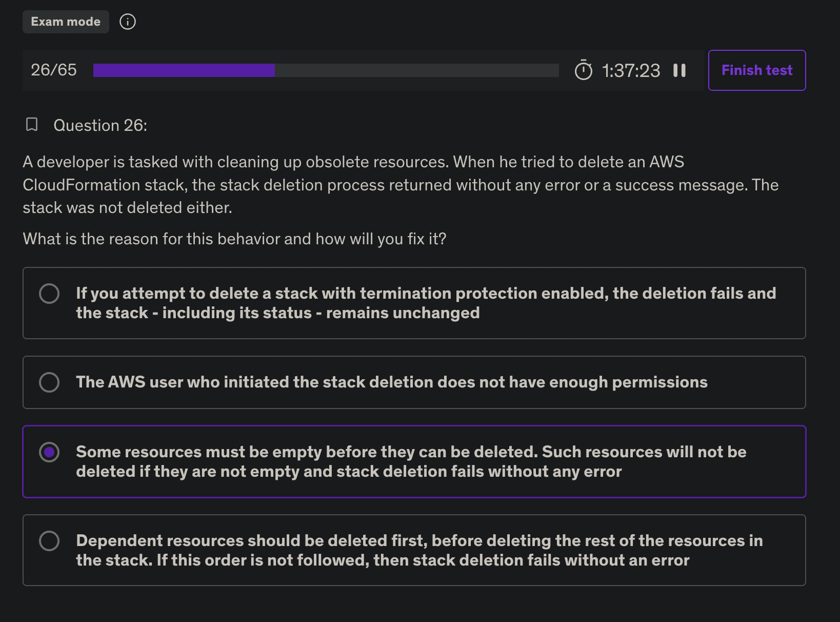Choose the not enough permissions radio button
This screenshot has width=840, height=622.
pos(49,382)
